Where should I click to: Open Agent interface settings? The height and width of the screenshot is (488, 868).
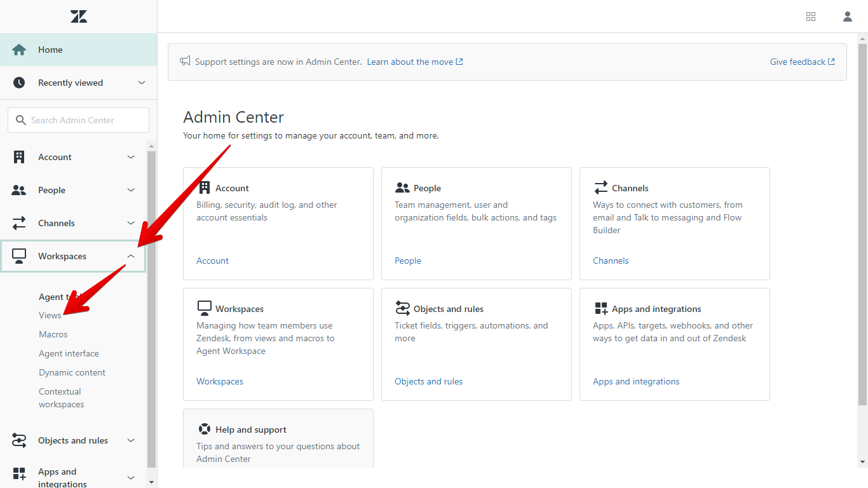69,353
